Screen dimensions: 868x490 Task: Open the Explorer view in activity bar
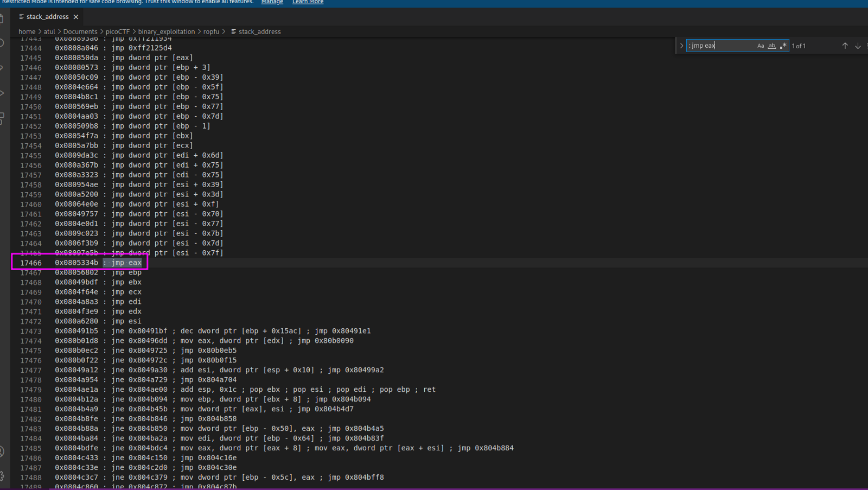(2, 19)
